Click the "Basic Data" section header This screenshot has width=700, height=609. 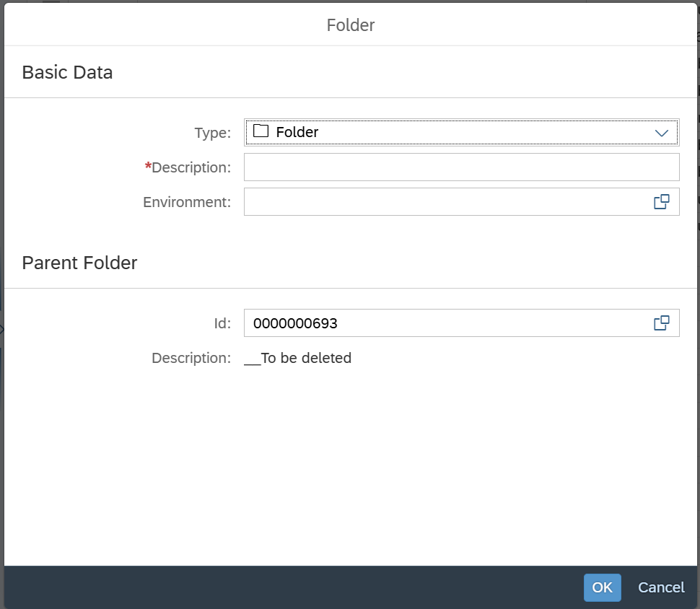point(67,72)
